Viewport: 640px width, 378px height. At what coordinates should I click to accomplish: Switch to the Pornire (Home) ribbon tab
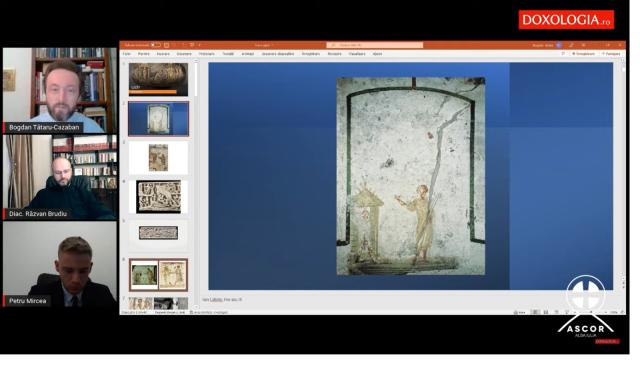144,54
